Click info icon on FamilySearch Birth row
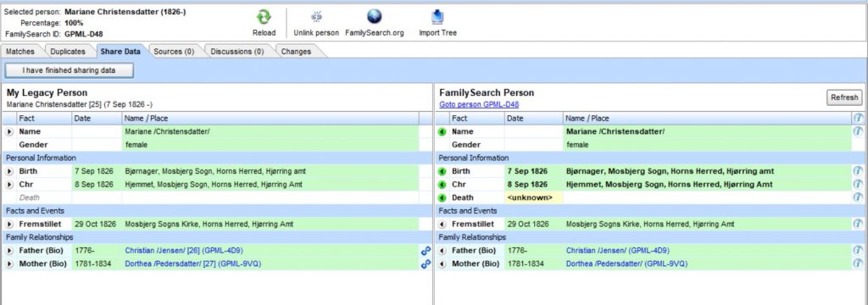This screenshot has height=305, width=868. pos(859,171)
